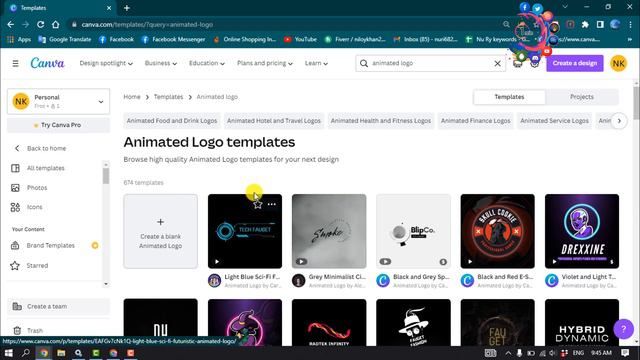The height and width of the screenshot is (360, 640).
Task: Open Trash in the sidebar
Action: (35, 330)
